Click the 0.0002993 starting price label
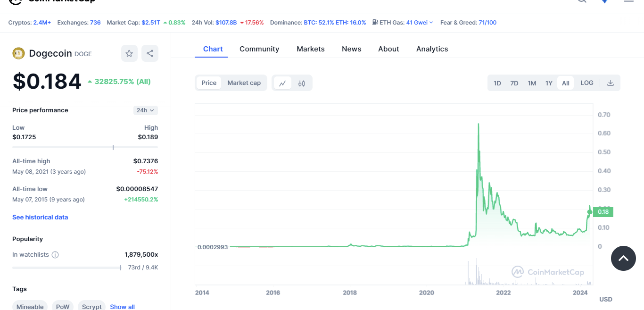 213,247
